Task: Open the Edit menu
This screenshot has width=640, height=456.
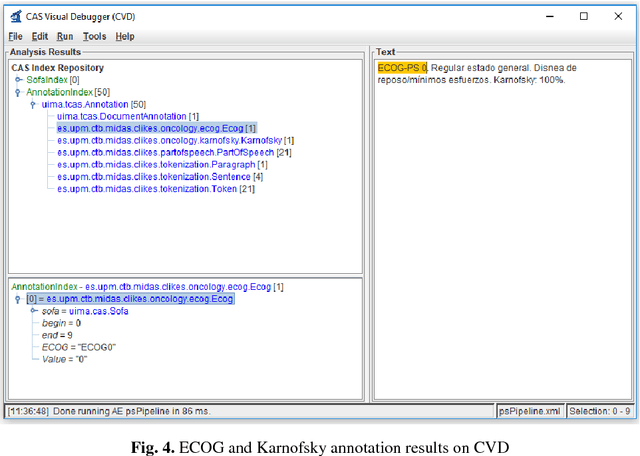Action: (x=40, y=36)
